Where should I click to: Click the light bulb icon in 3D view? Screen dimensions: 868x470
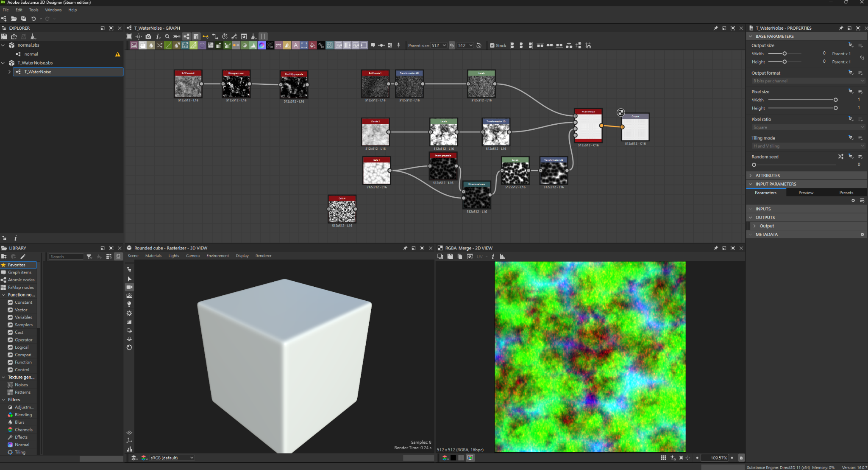(x=129, y=304)
